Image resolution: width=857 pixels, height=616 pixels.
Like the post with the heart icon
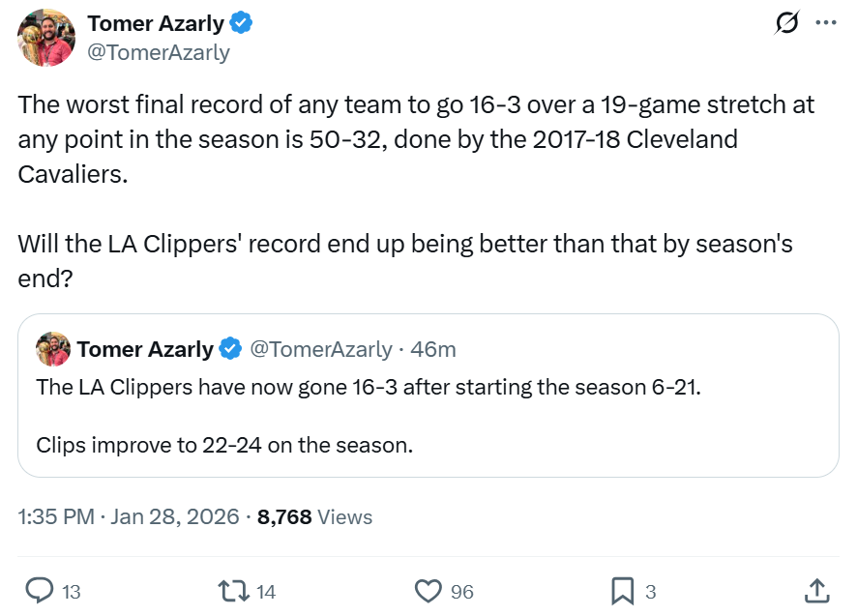(428, 590)
